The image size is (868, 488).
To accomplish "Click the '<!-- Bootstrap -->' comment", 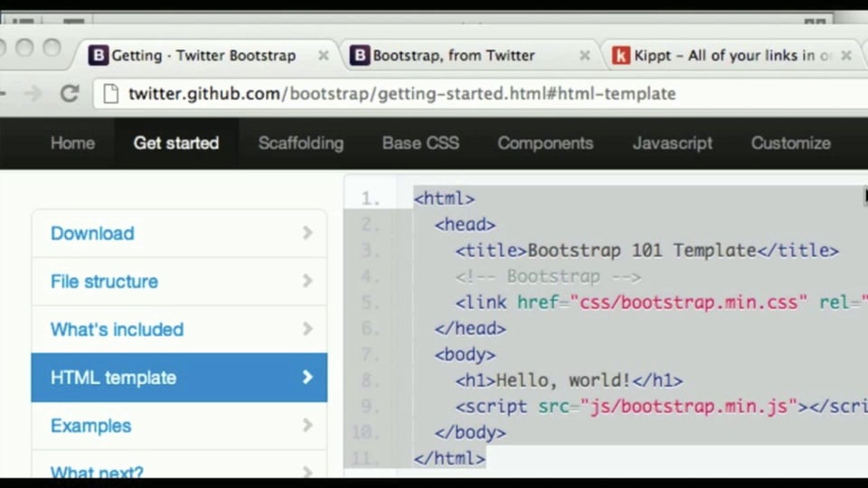I will pos(548,277).
